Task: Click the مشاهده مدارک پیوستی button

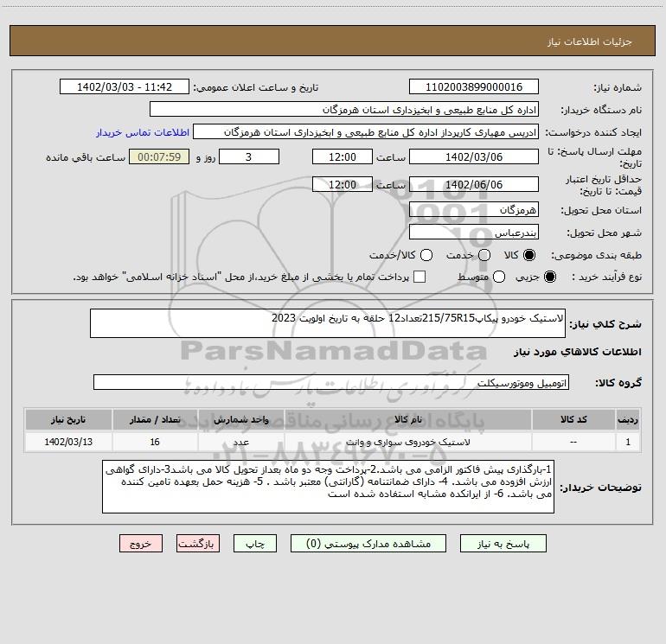Action: tap(368, 544)
